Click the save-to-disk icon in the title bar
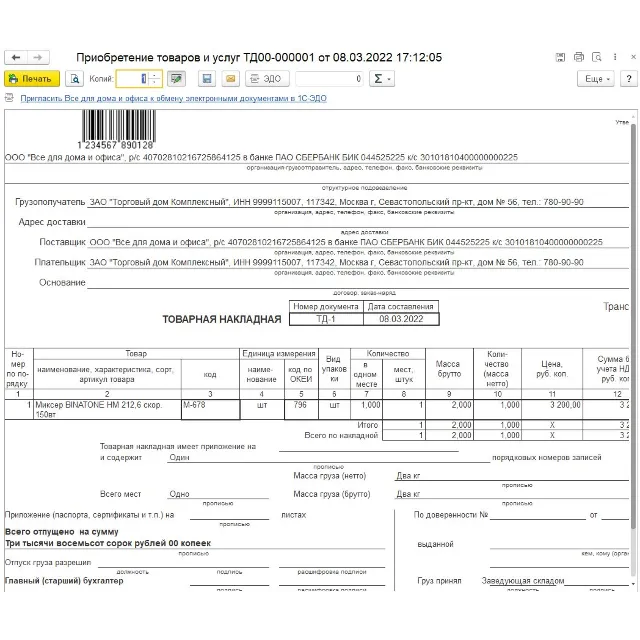Viewport: 640px width, 640px height. coord(560,58)
